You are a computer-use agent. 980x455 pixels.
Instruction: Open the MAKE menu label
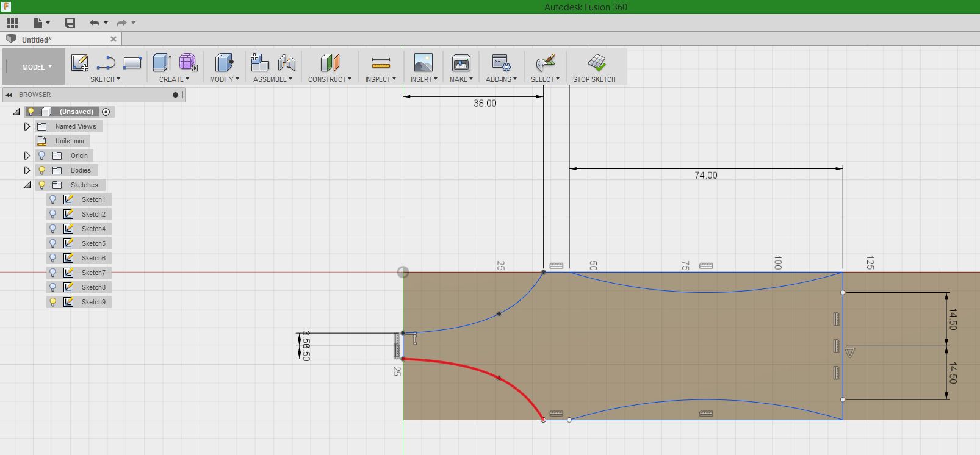pyautogui.click(x=461, y=79)
